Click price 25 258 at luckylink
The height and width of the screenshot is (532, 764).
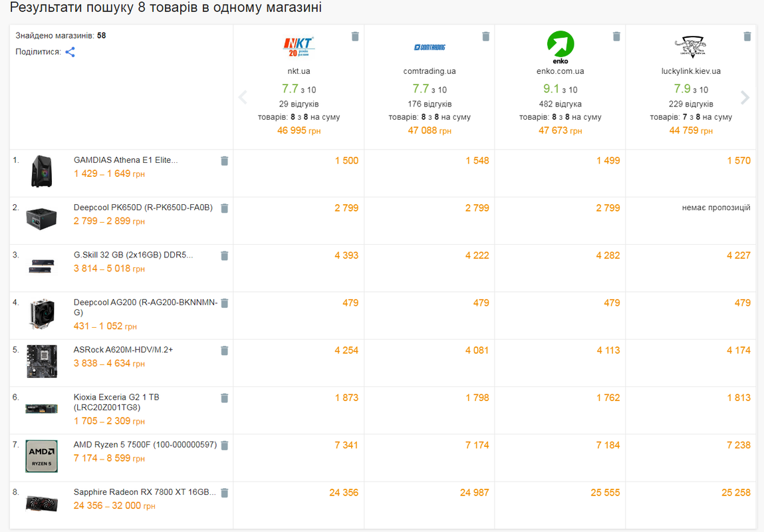click(735, 493)
